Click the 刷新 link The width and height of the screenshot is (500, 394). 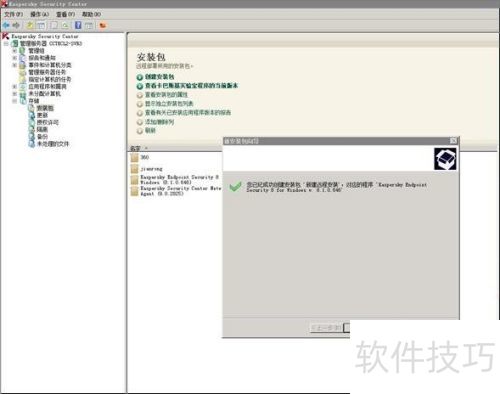150,130
